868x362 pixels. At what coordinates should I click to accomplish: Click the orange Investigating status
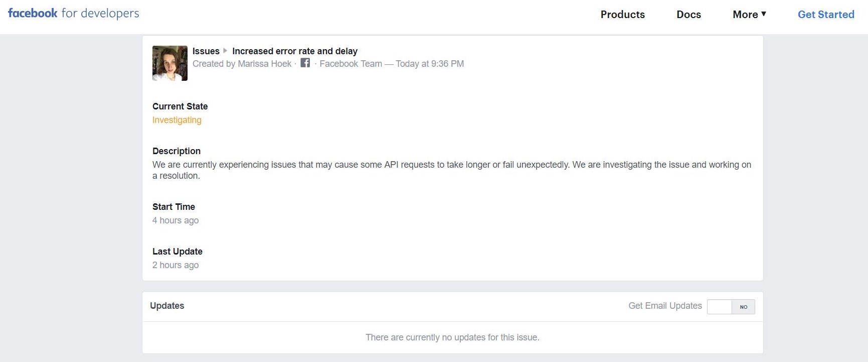coord(177,120)
